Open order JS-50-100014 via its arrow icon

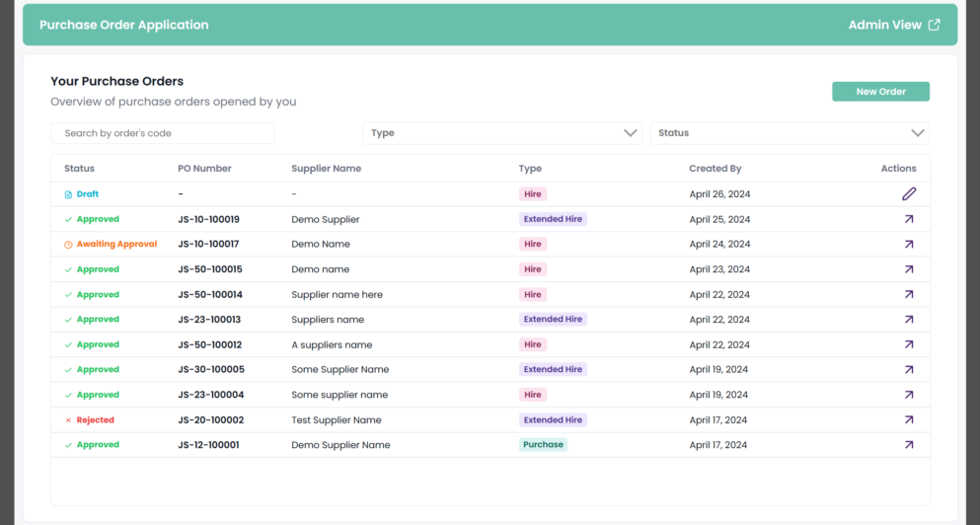pos(909,294)
